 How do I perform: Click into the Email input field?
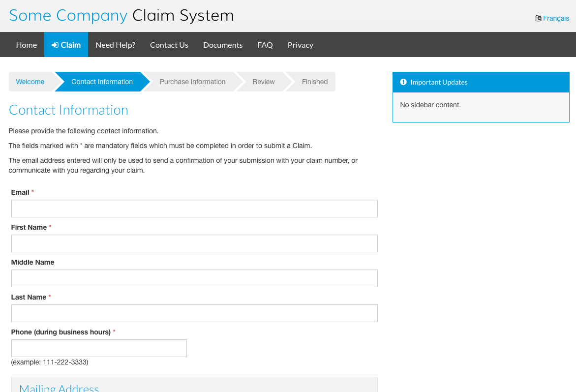[194, 208]
